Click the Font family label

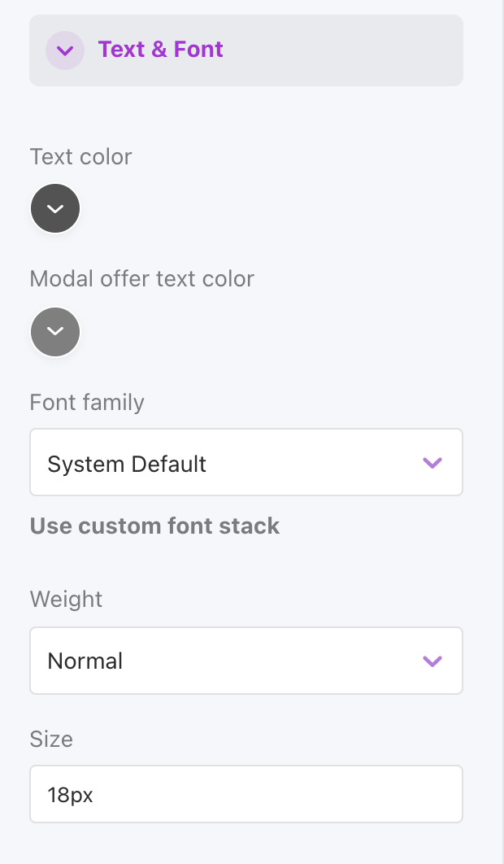[86, 403]
